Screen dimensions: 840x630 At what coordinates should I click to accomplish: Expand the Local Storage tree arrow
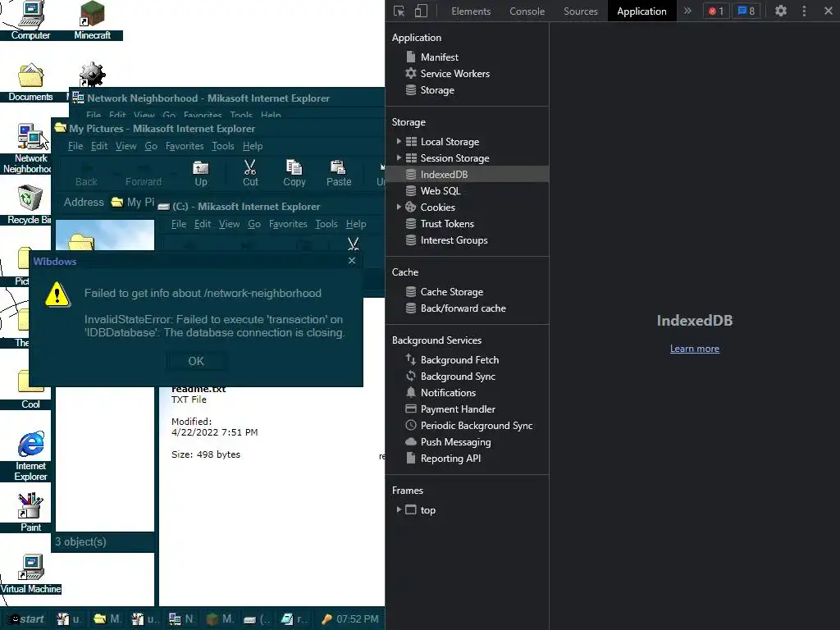click(x=399, y=141)
